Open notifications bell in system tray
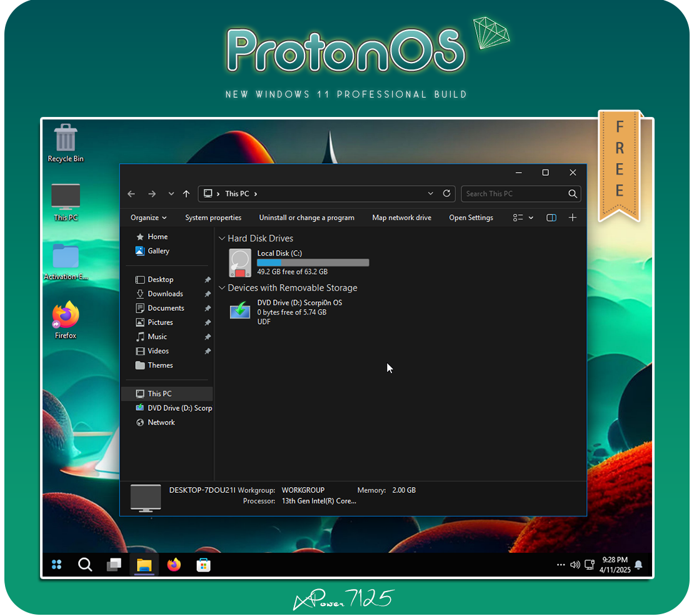 point(638,565)
